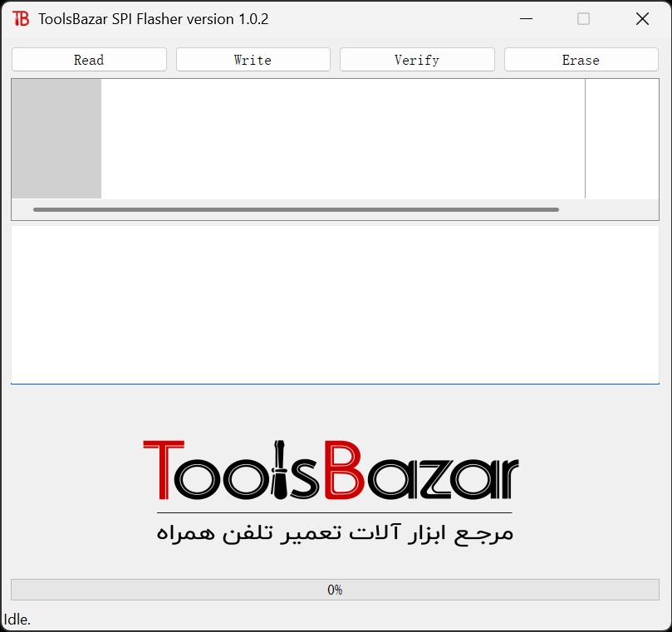Click the ToolsBazar logo graphic
Image resolution: width=672 pixels, height=632 pixels.
point(332,469)
